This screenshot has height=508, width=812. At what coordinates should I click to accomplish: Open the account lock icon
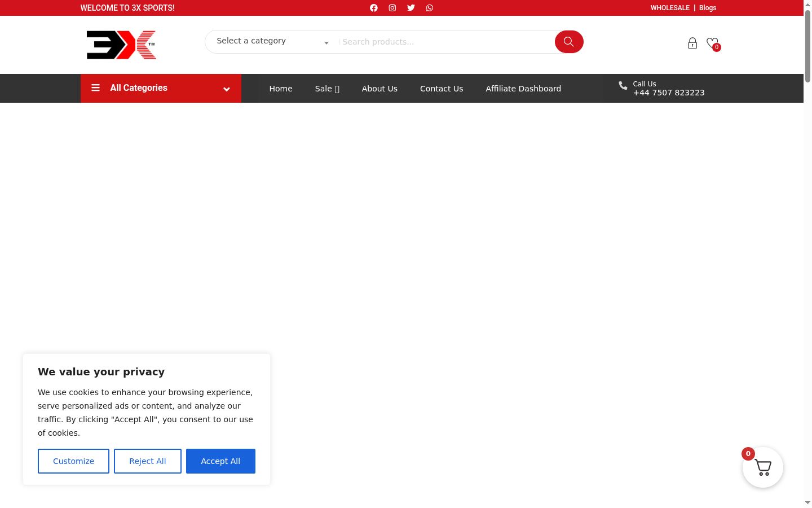[x=692, y=43]
